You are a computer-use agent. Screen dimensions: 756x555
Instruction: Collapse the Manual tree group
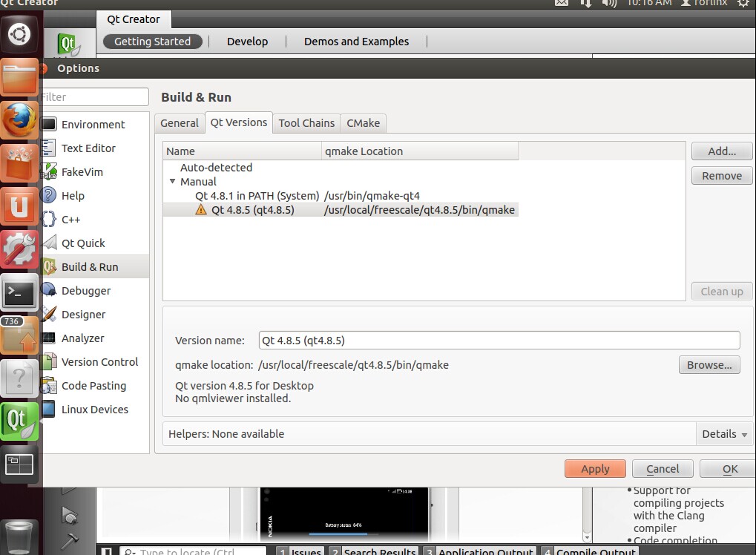click(x=172, y=181)
